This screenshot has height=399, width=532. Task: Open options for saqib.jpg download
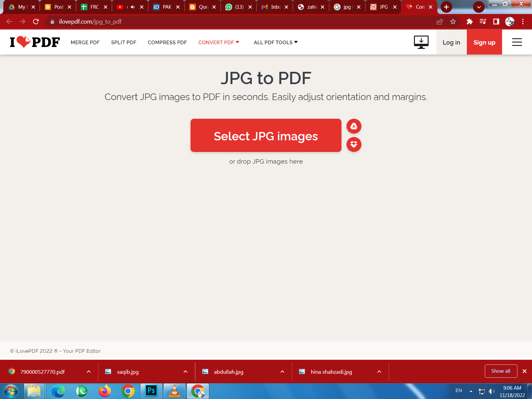pyautogui.click(x=186, y=372)
